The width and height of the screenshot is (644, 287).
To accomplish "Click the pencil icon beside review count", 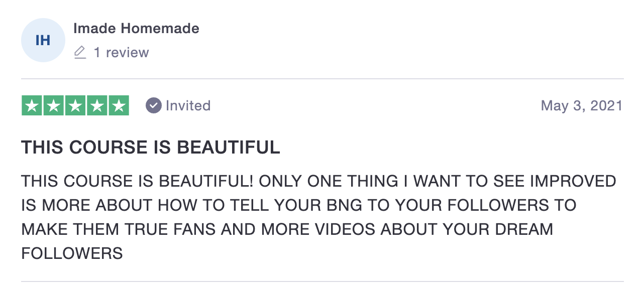I will click(80, 52).
